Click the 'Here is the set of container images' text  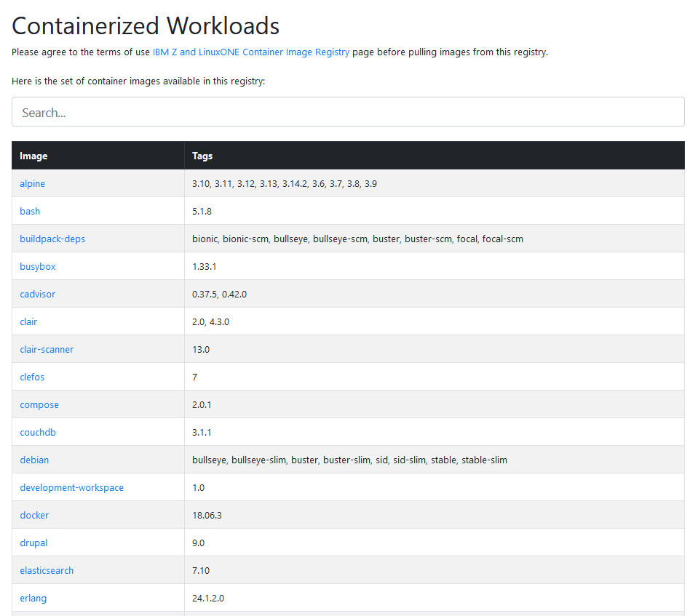pyautogui.click(x=138, y=81)
